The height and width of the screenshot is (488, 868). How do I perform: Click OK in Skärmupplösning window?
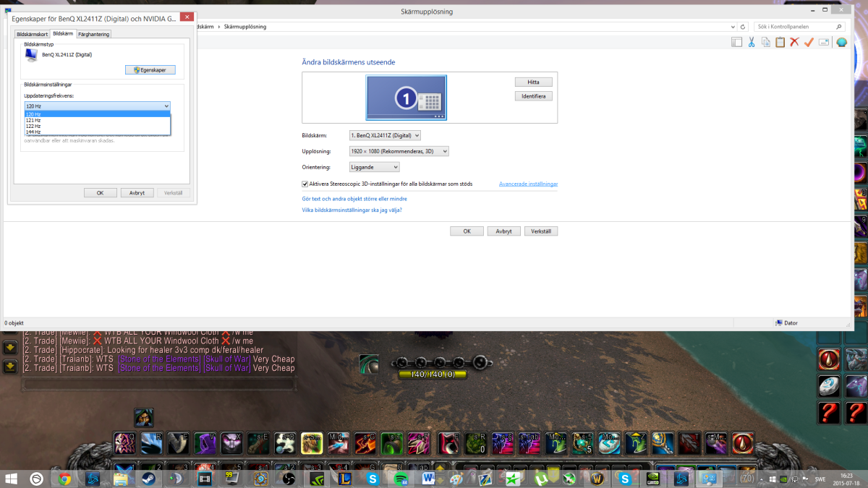[467, 231]
